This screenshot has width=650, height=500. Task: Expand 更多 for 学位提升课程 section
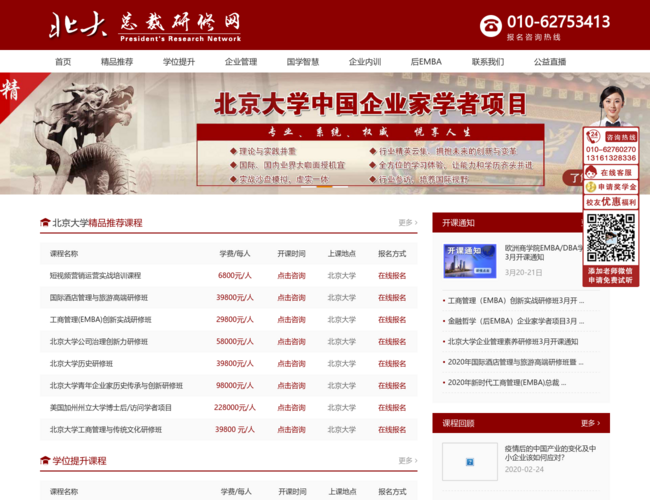pyautogui.click(x=408, y=461)
